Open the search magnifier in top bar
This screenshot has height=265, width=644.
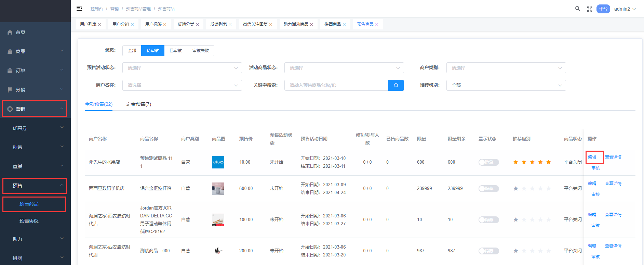point(577,9)
